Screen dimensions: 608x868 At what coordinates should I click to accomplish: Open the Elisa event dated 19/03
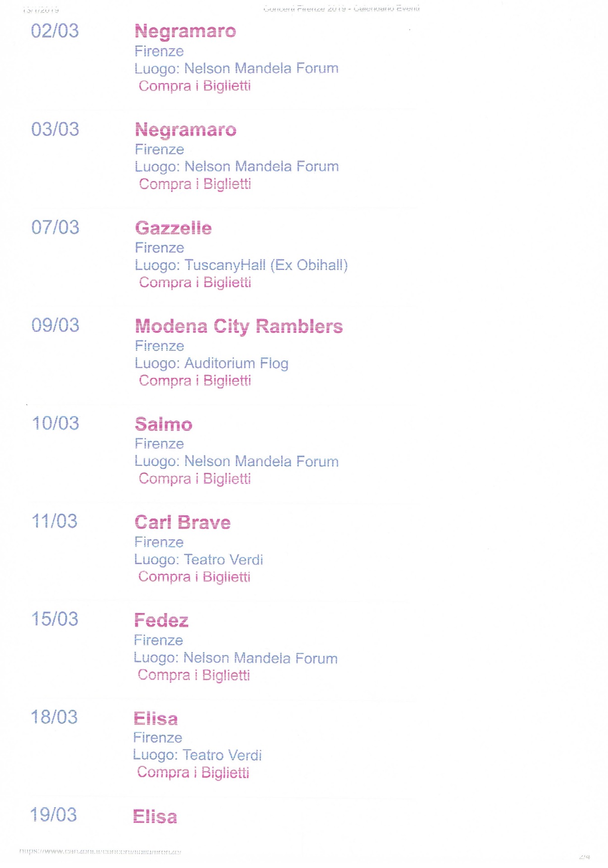[x=155, y=817]
